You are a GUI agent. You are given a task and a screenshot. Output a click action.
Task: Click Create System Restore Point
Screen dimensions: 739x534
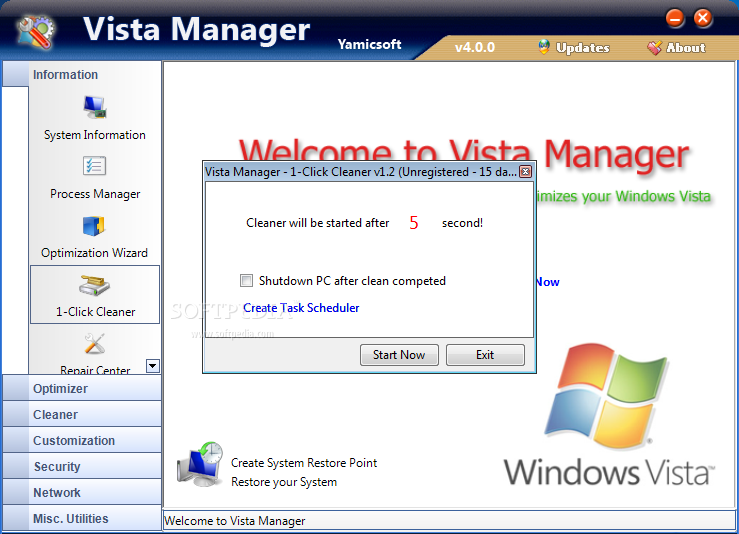(x=304, y=463)
